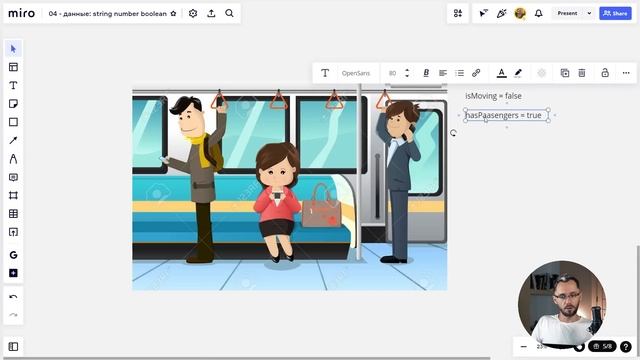Image resolution: width=640 pixels, height=360 pixels.
Task: Open the frame counter 5/8
Action: point(602,347)
